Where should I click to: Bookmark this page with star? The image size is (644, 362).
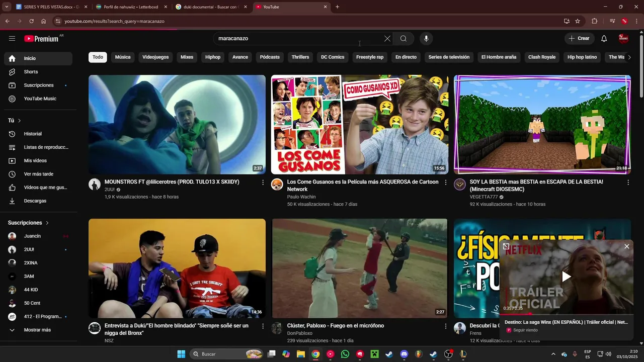(x=578, y=21)
